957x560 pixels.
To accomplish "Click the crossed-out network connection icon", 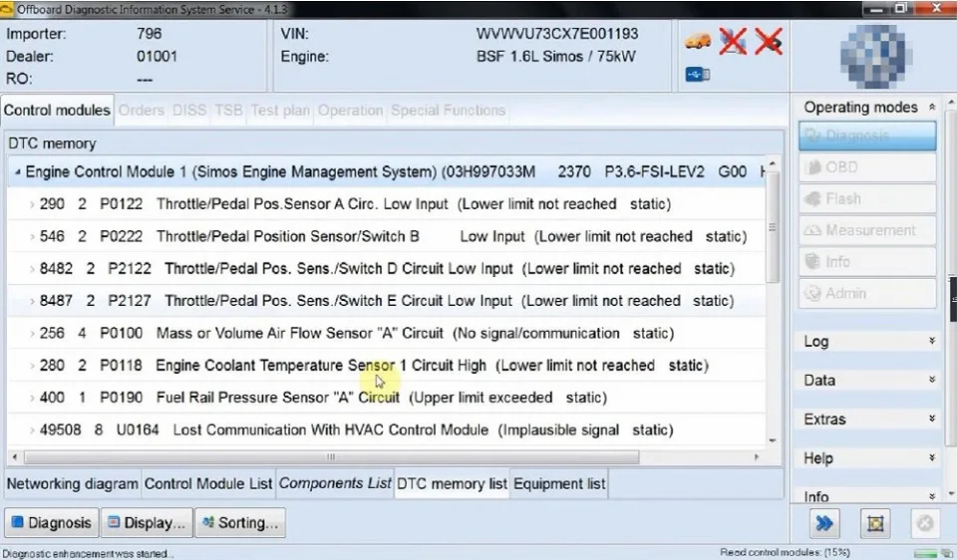I will (x=733, y=42).
